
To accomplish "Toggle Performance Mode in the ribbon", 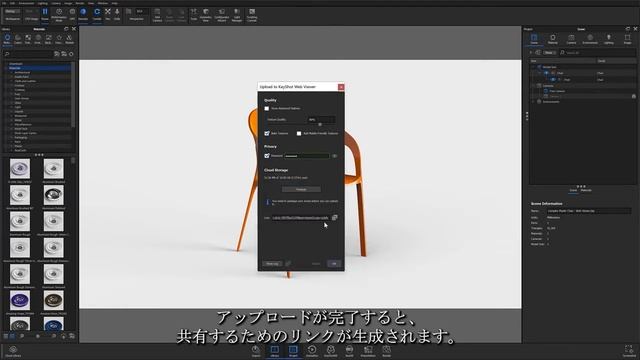I will (59, 14).
